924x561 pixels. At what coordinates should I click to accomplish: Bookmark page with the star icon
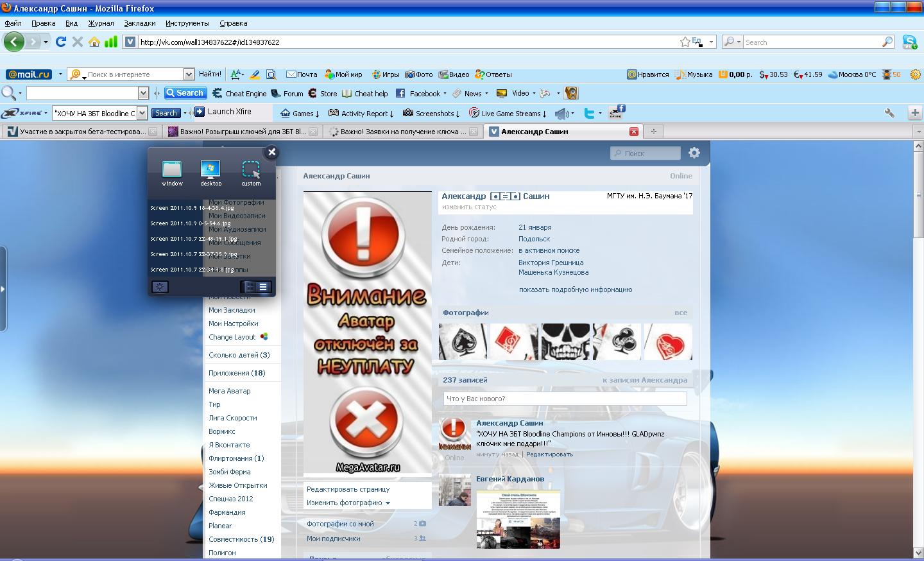685,42
